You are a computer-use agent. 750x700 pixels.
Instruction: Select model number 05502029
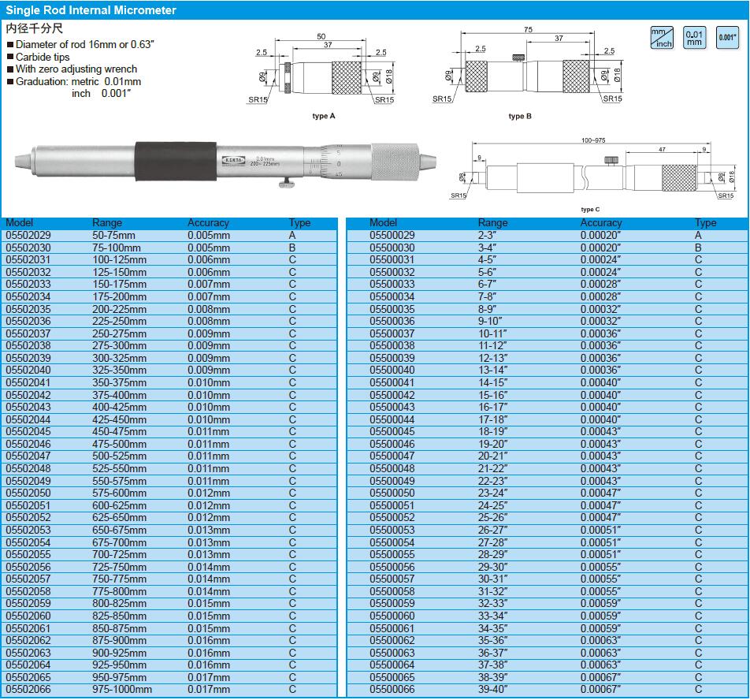click(x=28, y=236)
